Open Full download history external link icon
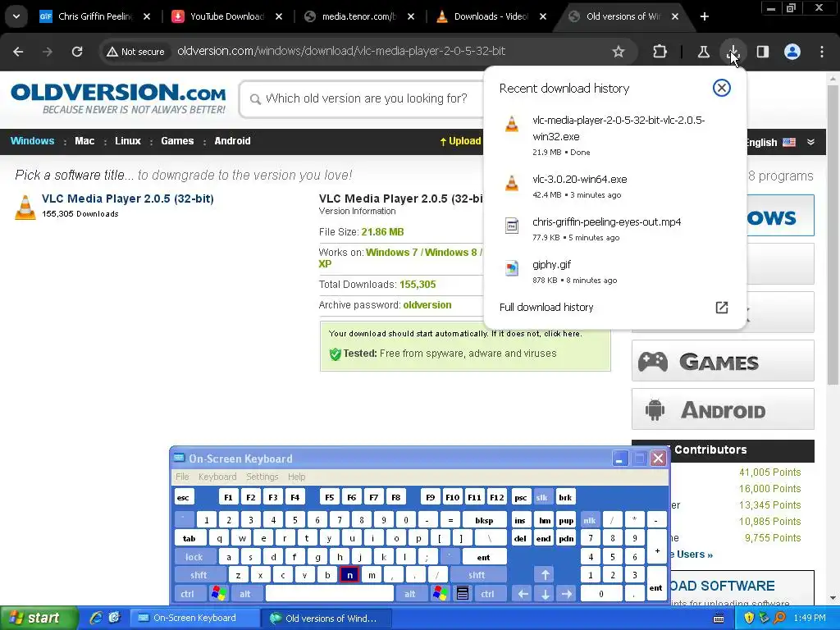 [x=722, y=307]
